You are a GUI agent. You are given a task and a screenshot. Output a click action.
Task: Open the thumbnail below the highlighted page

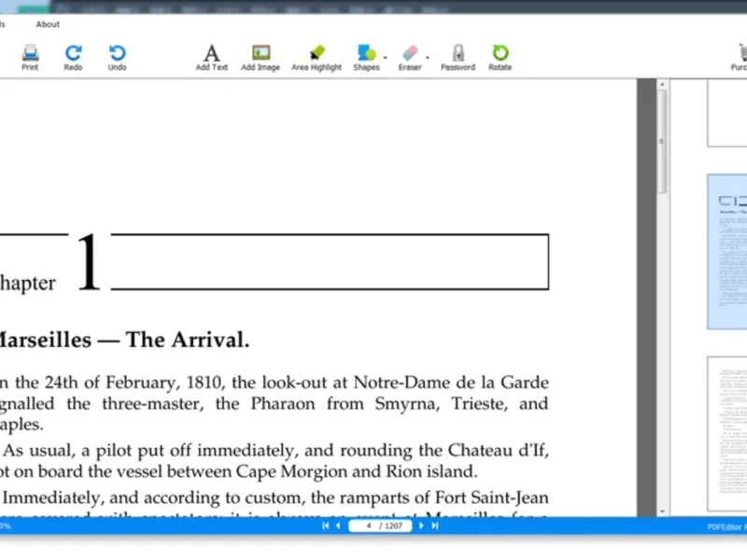coord(727,433)
